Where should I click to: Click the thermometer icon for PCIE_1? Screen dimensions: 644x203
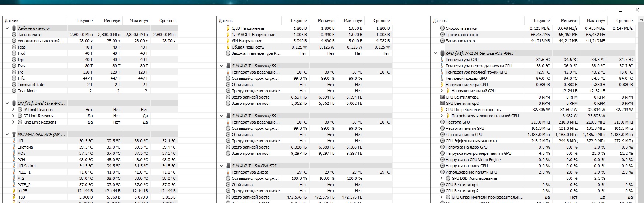[x=14, y=172]
